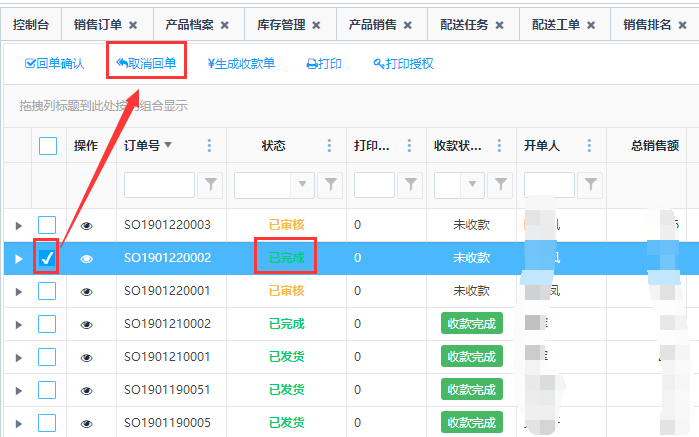
Task: Toggle the select-all checkbox in header
Action: pos(48,146)
